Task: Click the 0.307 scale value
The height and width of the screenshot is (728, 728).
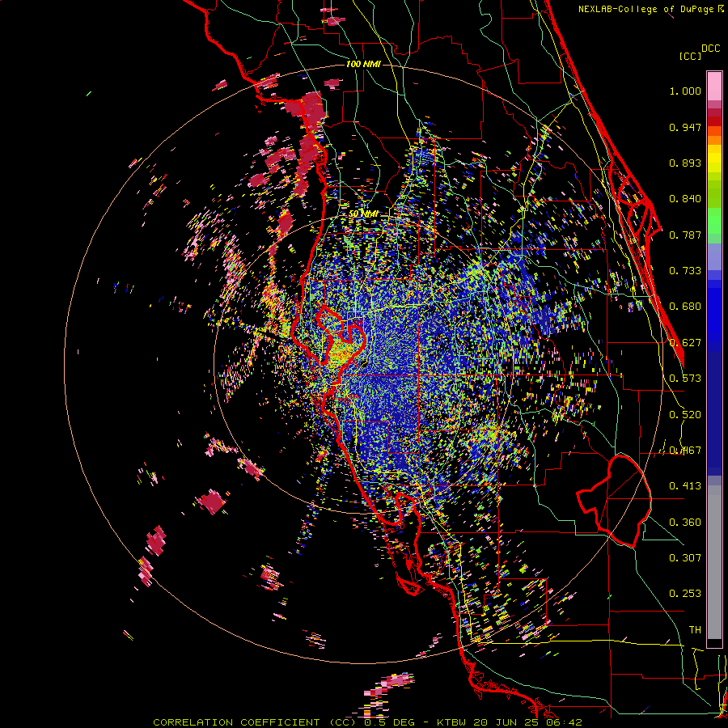Action: pyautogui.click(x=685, y=558)
